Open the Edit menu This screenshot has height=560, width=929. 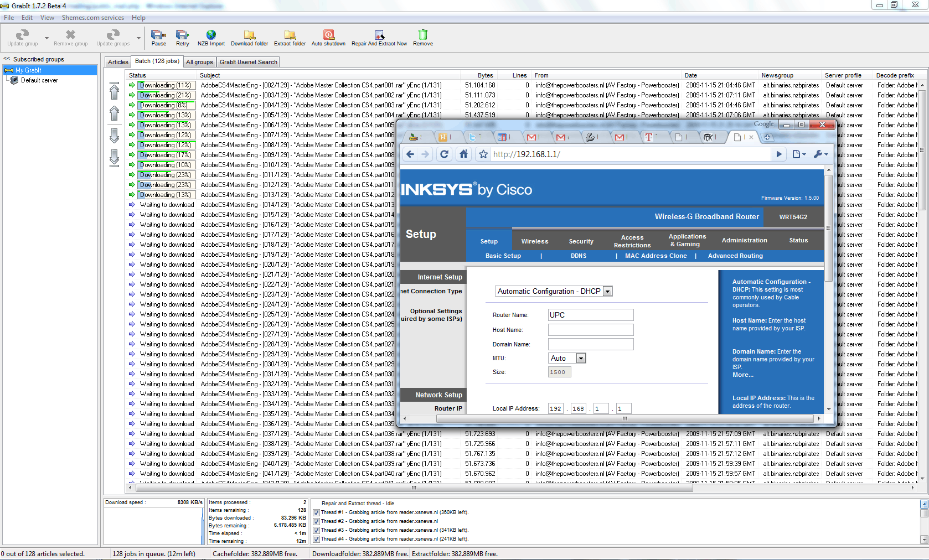[x=27, y=18]
